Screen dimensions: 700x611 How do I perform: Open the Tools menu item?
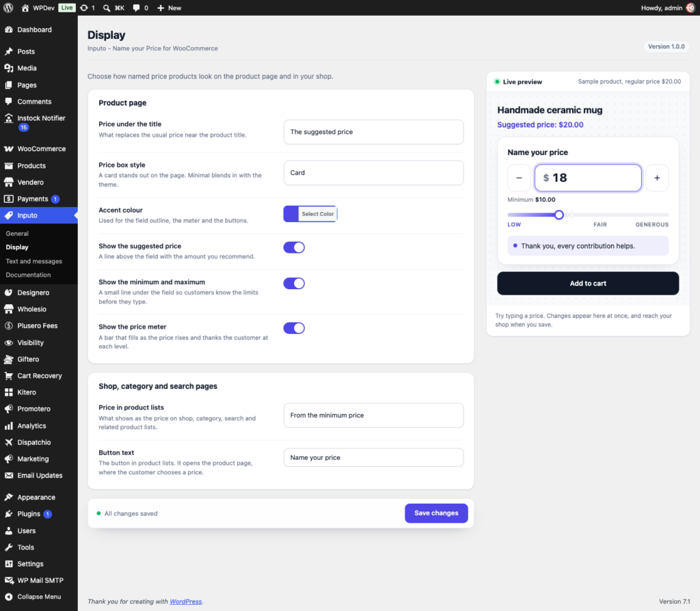pyautogui.click(x=39, y=547)
